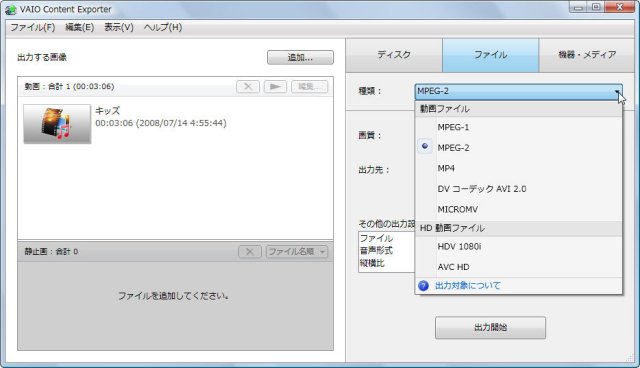Viewport: 640px width, 368px height.
Task: Choose HDV 1080i output format
Action: 519,246
